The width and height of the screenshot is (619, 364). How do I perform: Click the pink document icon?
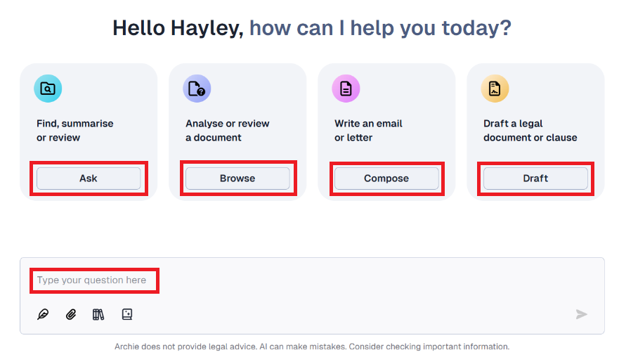346,89
